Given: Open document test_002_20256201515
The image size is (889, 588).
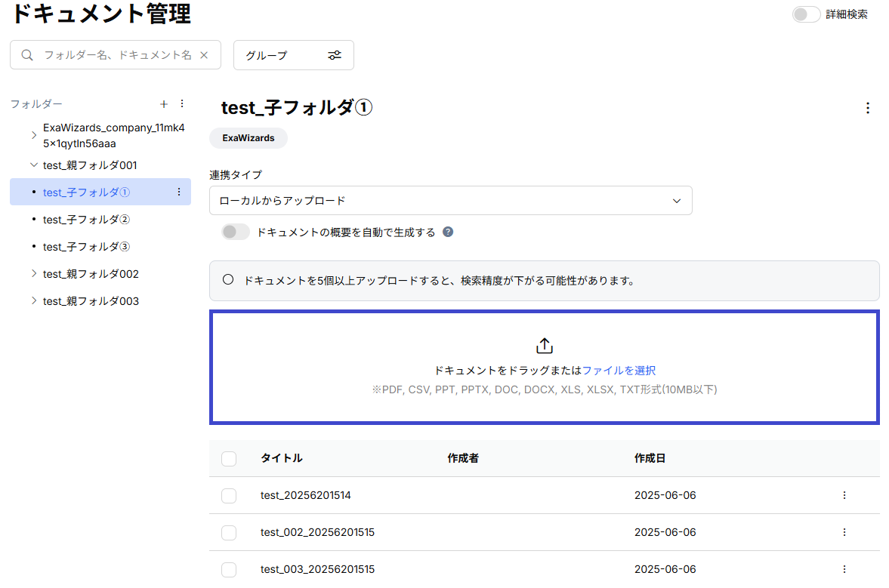Looking at the screenshot, I should pyautogui.click(x=317, y=532).
